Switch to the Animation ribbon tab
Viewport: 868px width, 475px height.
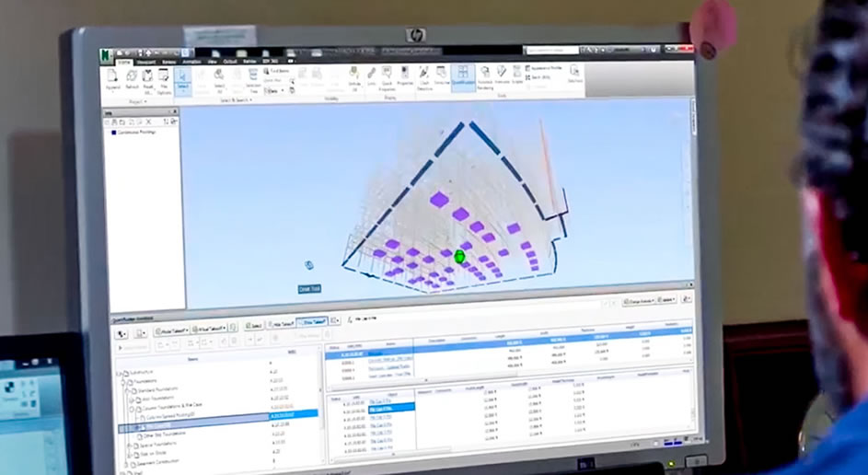point(191,62)
